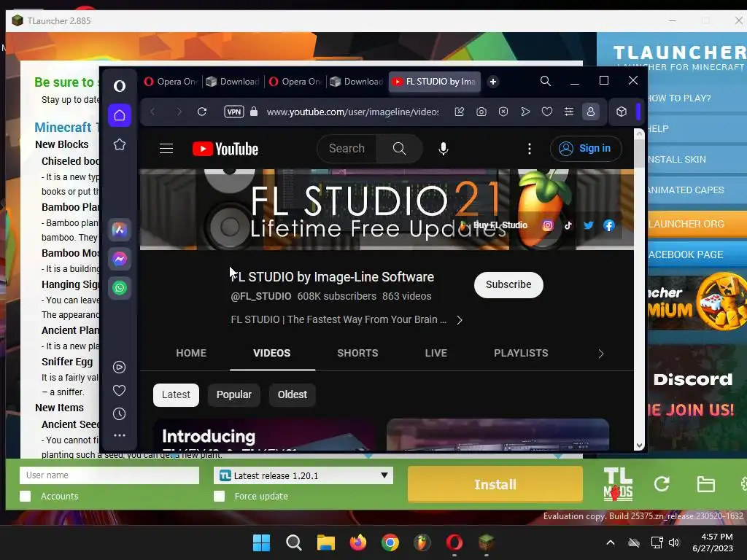
Task: Open YouTube hamburger guide menu
Action: coord(166,149)
